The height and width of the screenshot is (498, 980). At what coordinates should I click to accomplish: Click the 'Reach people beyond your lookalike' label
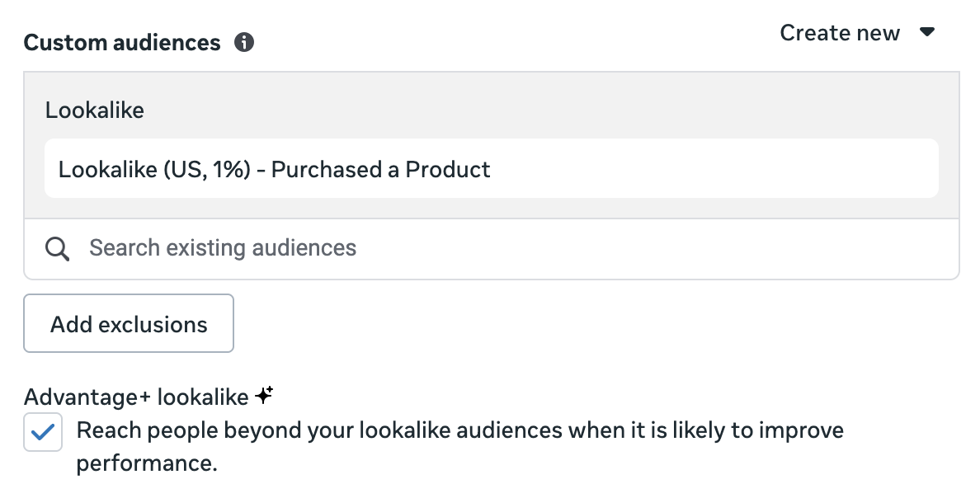pyautogui.click(x=459, y=430)
